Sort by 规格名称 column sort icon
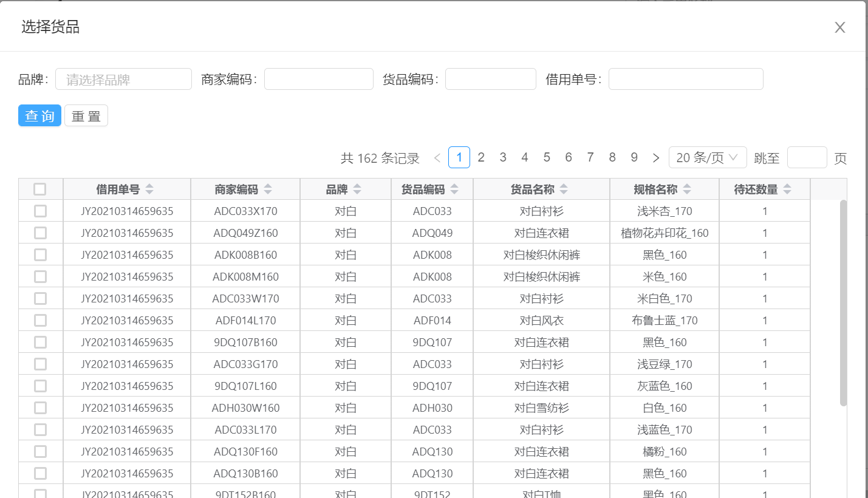 coord(686,189)
